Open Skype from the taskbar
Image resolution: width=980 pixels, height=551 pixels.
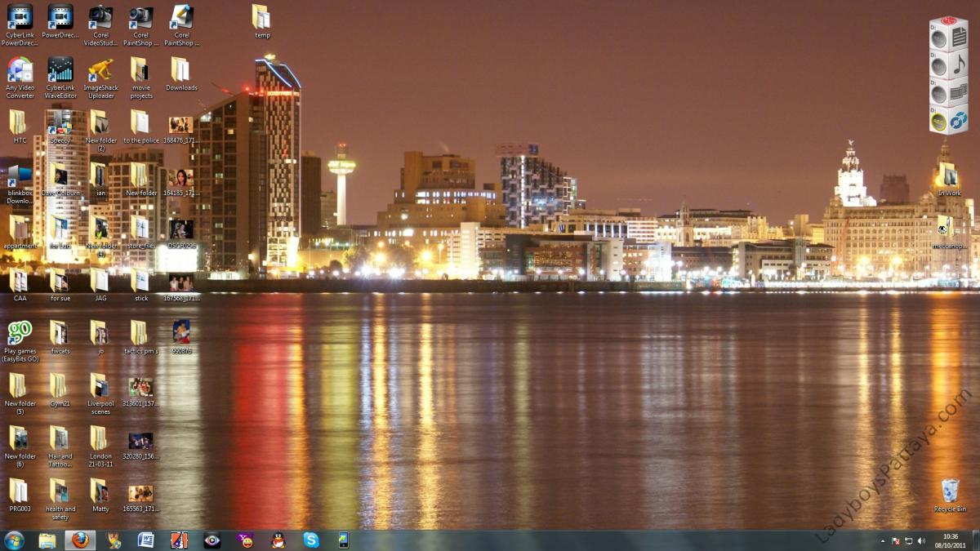point(311,540)
